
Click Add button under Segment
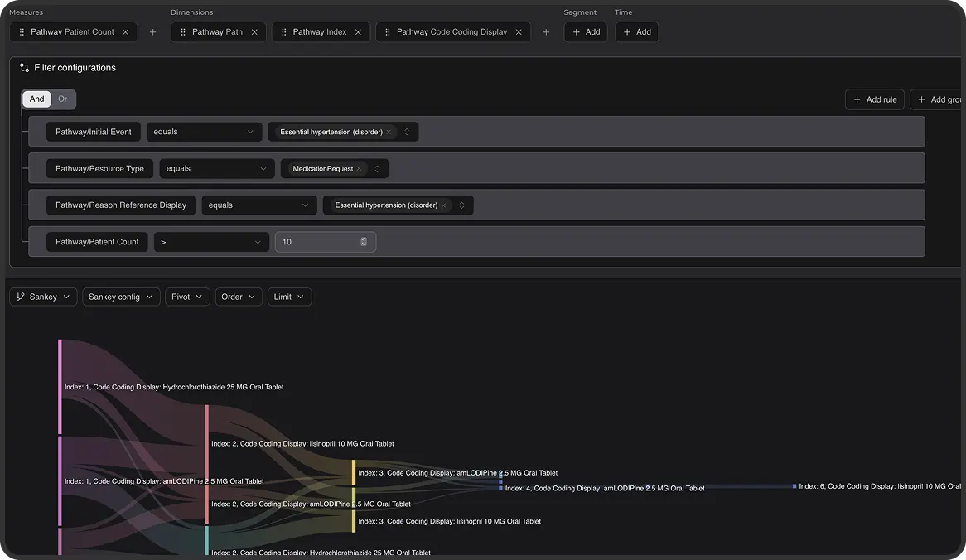(x=586, y=32)
